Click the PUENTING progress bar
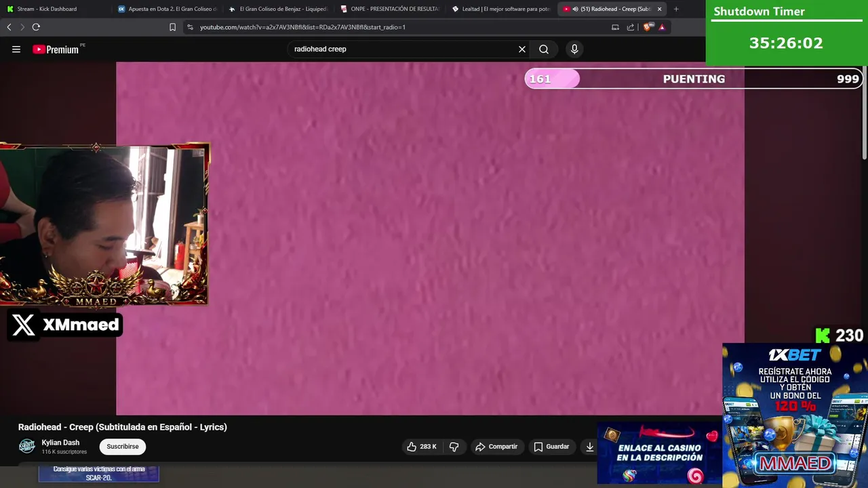Viewport: 868px width, 488px height. point(694,79)
